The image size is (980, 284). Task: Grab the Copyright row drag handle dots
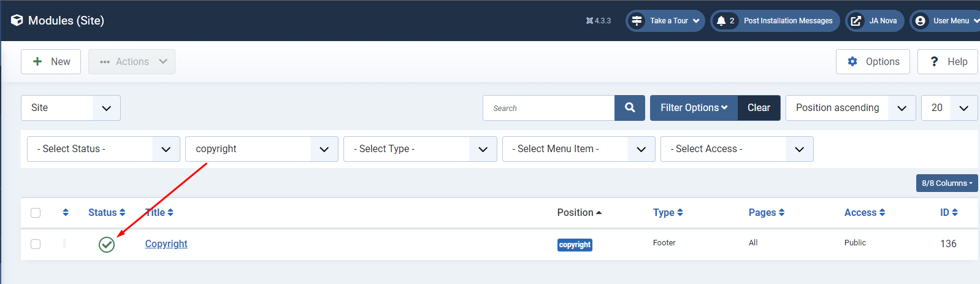point(64,244)
